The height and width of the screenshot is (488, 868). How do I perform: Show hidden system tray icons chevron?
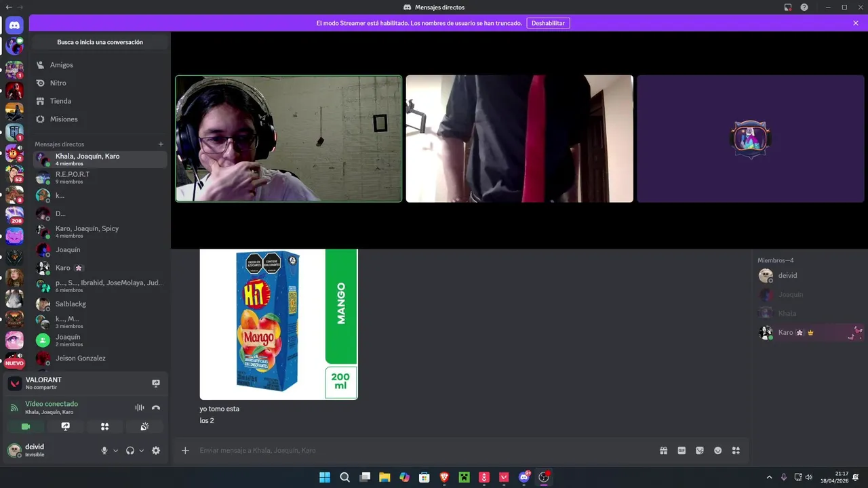(769, 478)
